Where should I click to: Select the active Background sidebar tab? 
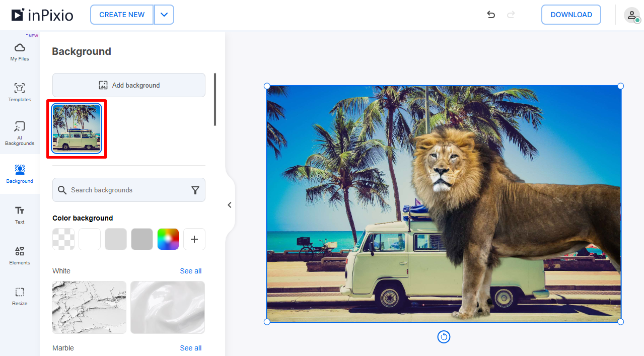19,174
